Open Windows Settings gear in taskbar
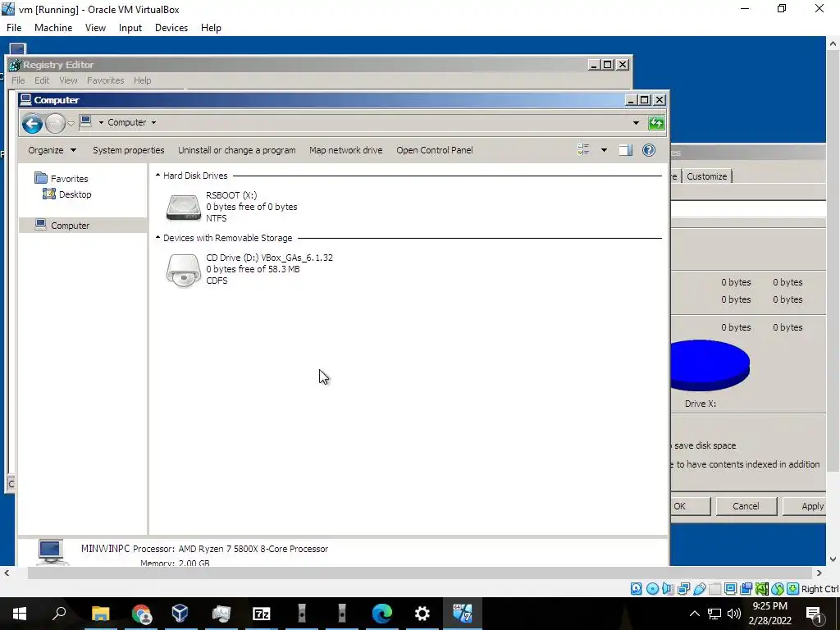840x630 pixels. 422,614
